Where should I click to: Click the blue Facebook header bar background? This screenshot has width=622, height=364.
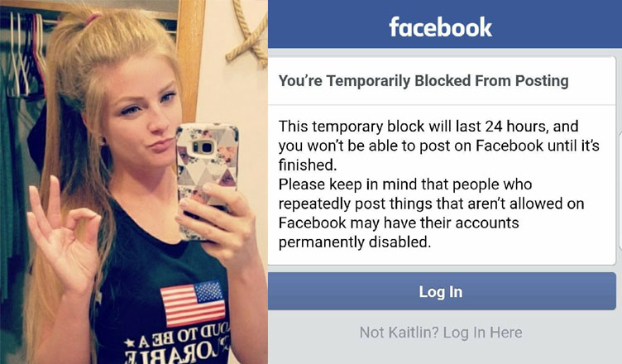click(x=445, y=24)
